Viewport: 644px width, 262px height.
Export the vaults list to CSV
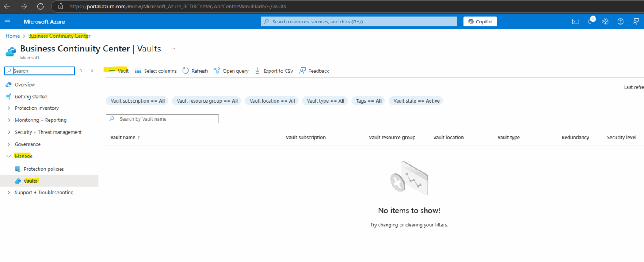274,71
